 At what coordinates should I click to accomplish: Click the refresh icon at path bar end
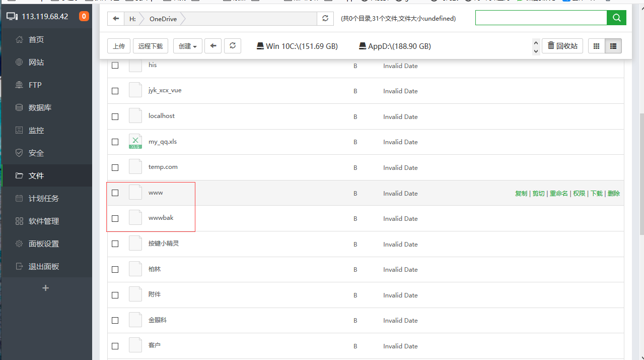pyautogui.click(x=325, y=19)
